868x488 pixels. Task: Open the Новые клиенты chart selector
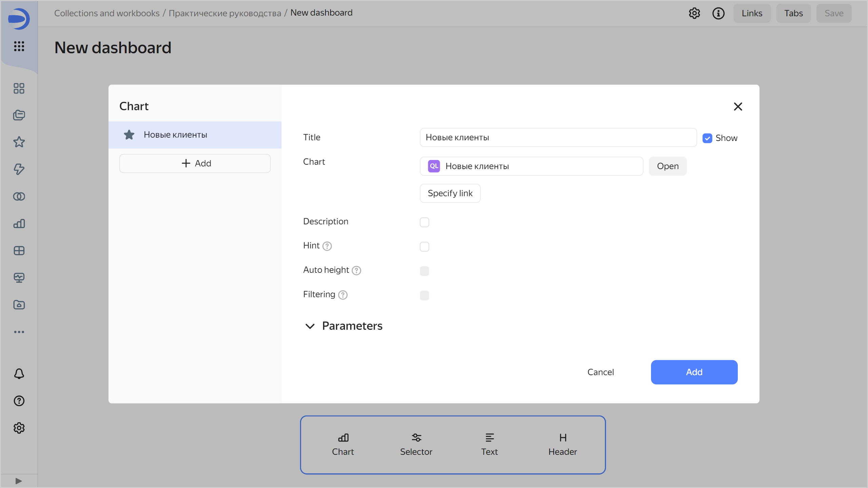click(531, 166)
